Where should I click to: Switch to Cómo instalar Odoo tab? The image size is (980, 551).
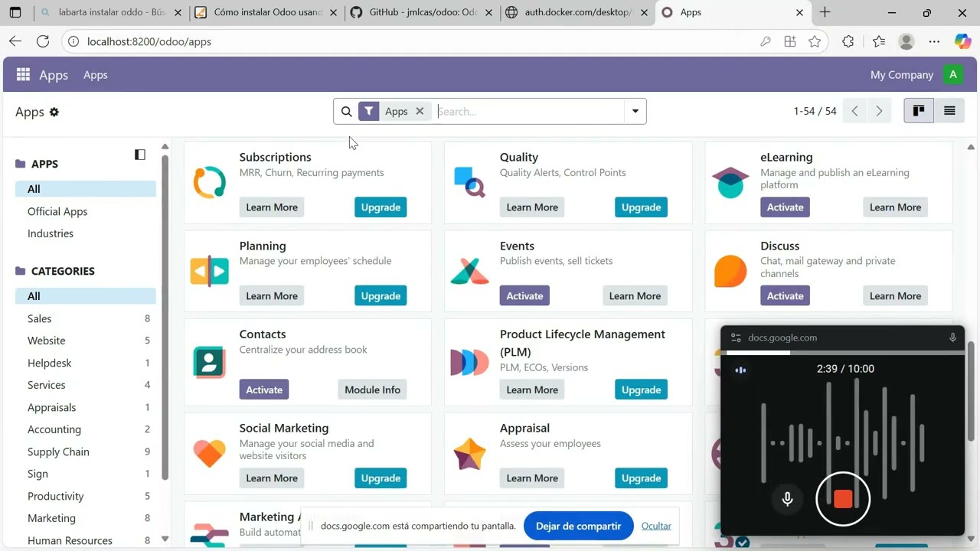264,12
